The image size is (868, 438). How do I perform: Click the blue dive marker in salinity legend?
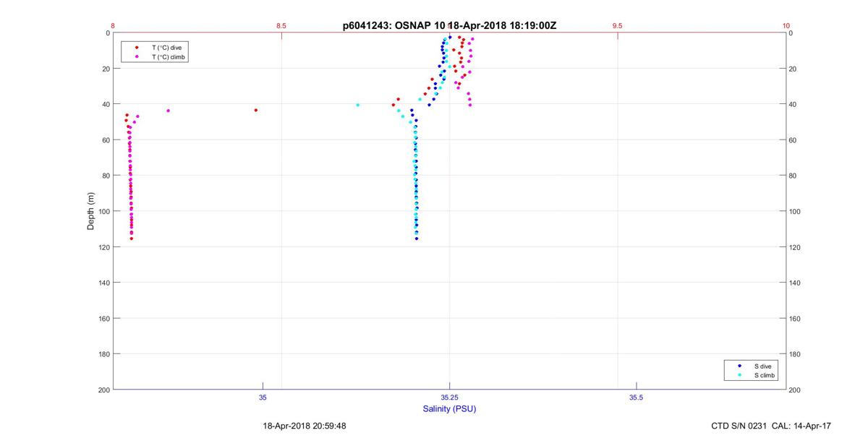click(x=739, y=366)
